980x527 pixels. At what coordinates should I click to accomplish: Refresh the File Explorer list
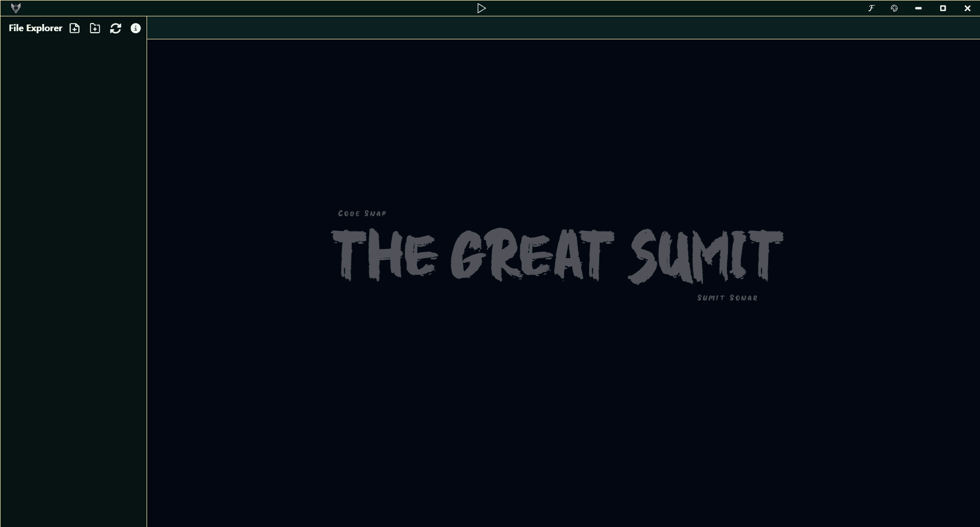[115, 28]
